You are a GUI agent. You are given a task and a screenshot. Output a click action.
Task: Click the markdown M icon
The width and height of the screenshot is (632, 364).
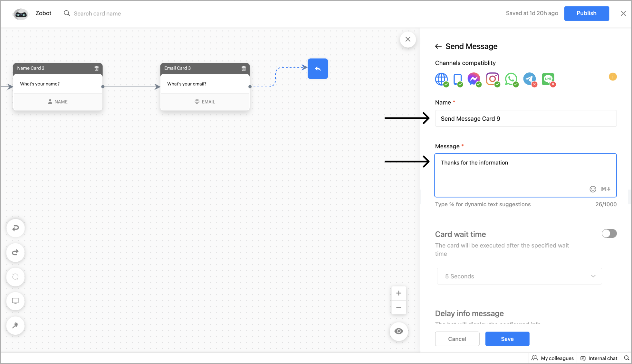pyautogui.click(x=606, y=189)
